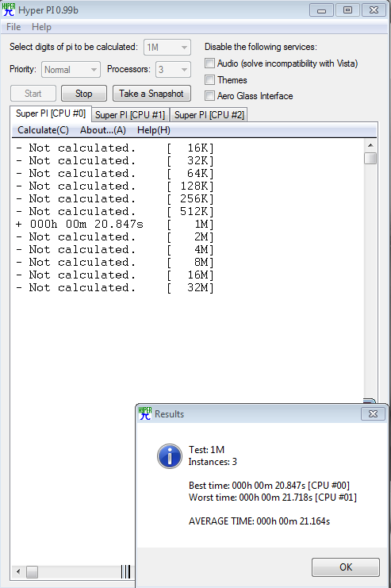Toggle the Themes checkbox

[x=210, y=79]
